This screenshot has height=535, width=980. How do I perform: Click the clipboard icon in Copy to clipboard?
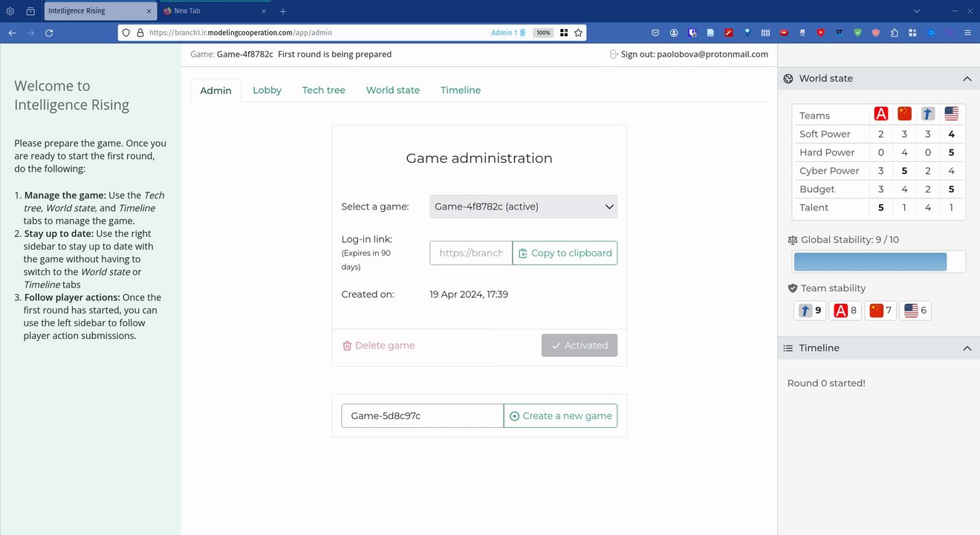click(x=523, y=253)
